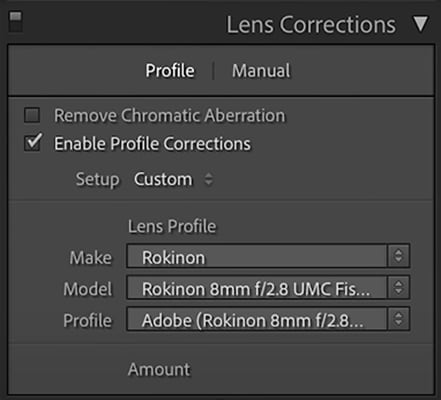
Task: Click the Profile dropdown arrows icon
Action: (398, 319)
